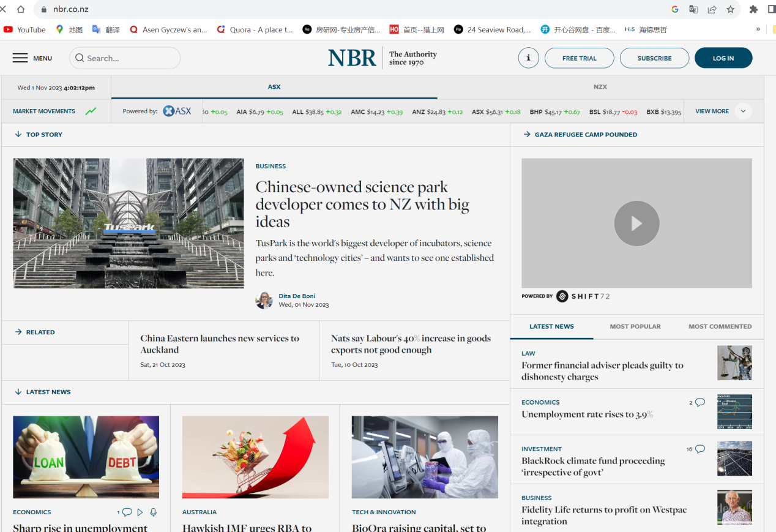The image size is (776, 532).
Task: Open the 翻译 translate bookmark
Action: click(x=106, y=29)
